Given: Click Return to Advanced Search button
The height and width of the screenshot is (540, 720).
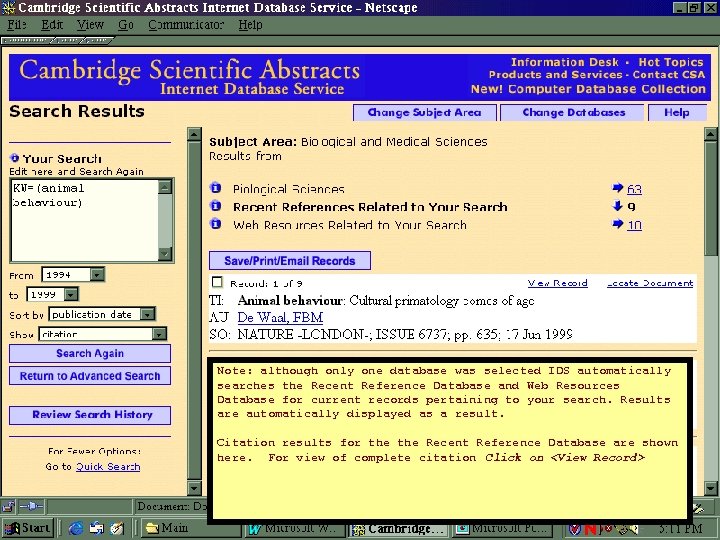Looking at the screenshot, I should 90,376.
